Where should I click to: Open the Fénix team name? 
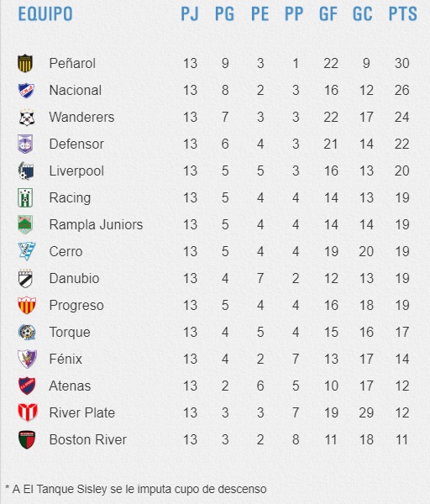(x=66, y=359)
